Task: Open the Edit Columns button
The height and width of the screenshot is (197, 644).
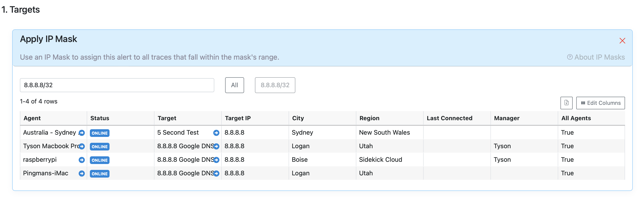Action: [600, 103]
